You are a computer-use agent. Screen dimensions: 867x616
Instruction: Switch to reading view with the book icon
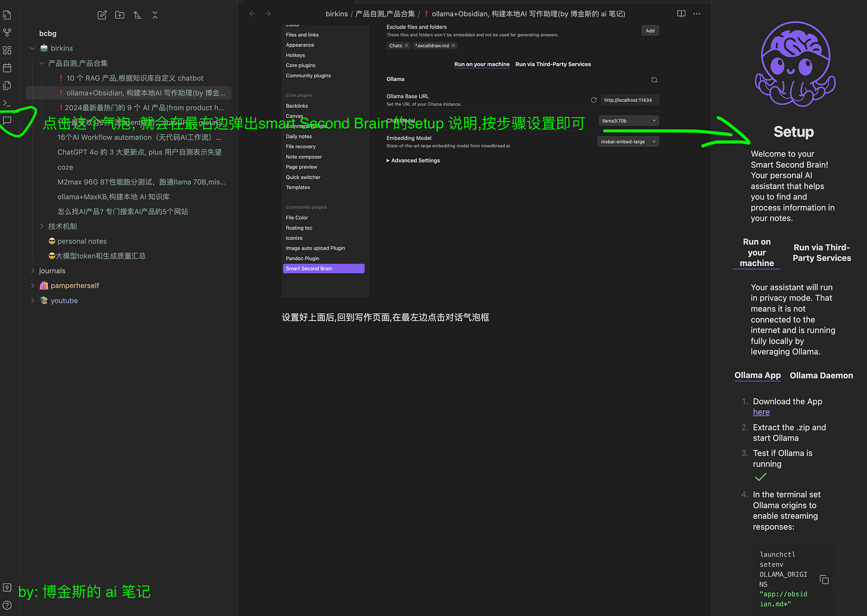point(681,13)
